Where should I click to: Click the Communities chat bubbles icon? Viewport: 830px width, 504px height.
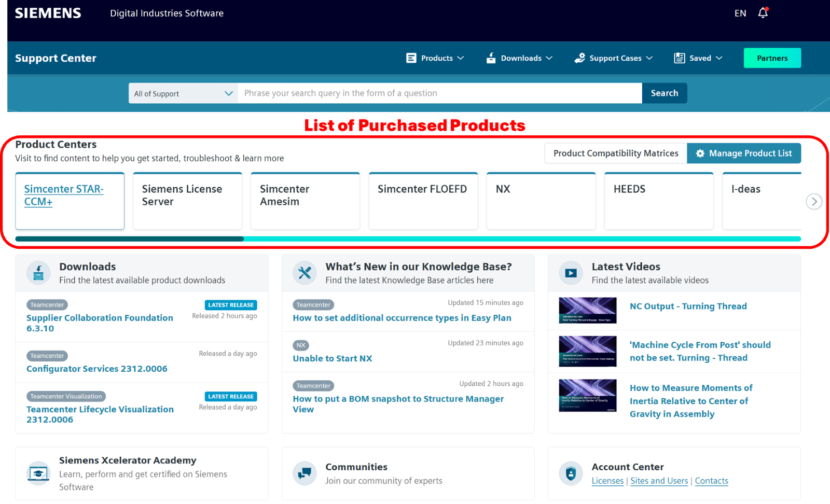(x=305, y=473)
